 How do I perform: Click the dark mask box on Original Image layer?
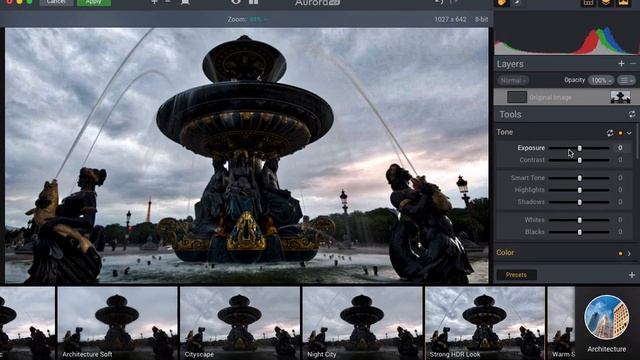517,97
